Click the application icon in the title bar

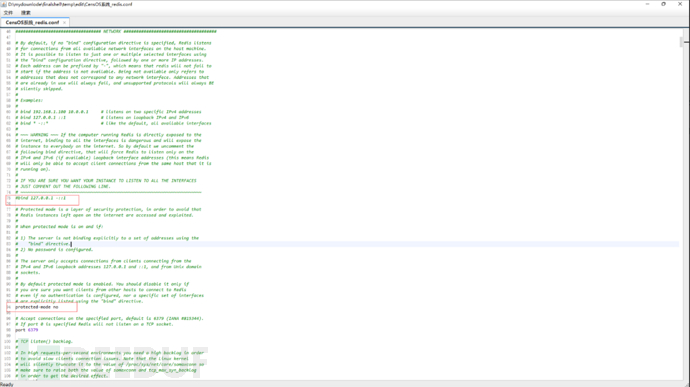pyautogui.click(x=4, y=4)
